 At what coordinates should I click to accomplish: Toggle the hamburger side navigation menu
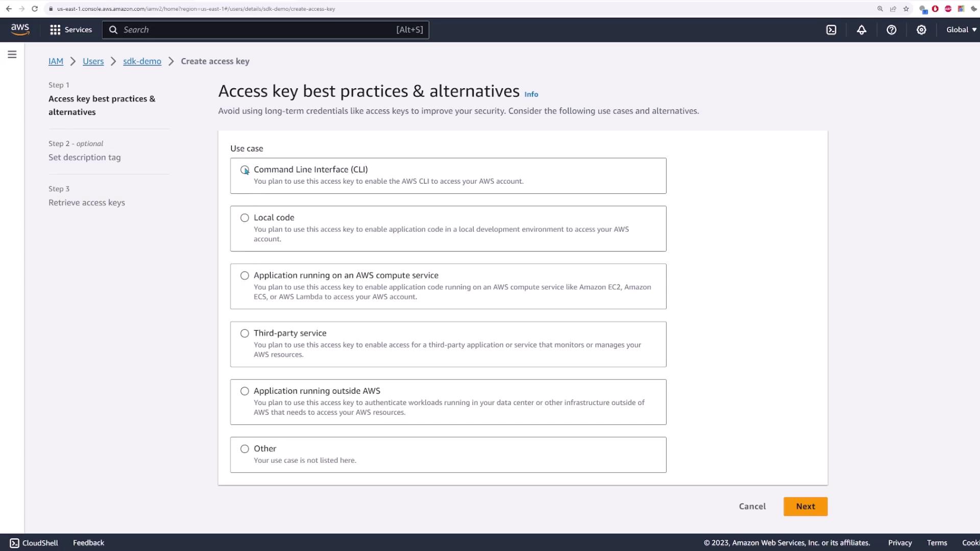[12, 55]
